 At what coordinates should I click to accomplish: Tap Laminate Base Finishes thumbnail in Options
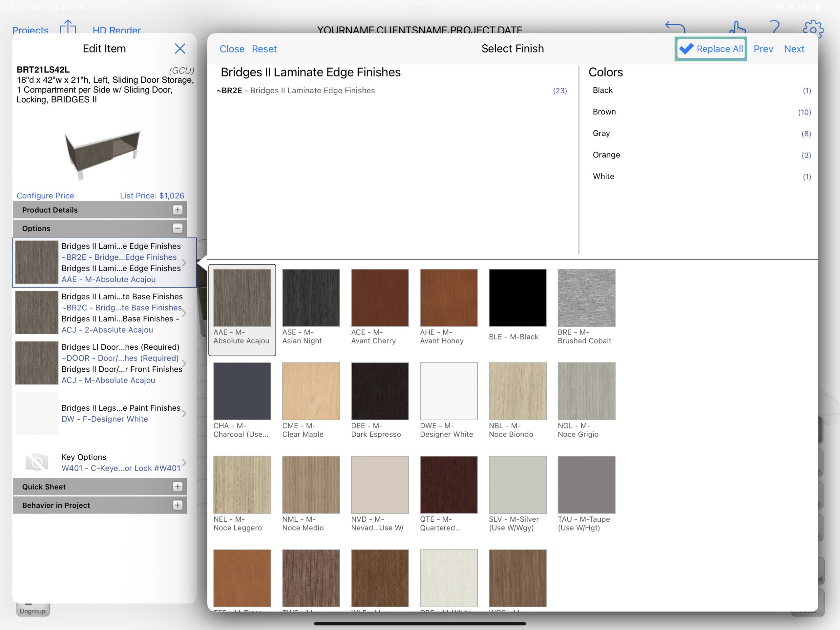[37, 312]
